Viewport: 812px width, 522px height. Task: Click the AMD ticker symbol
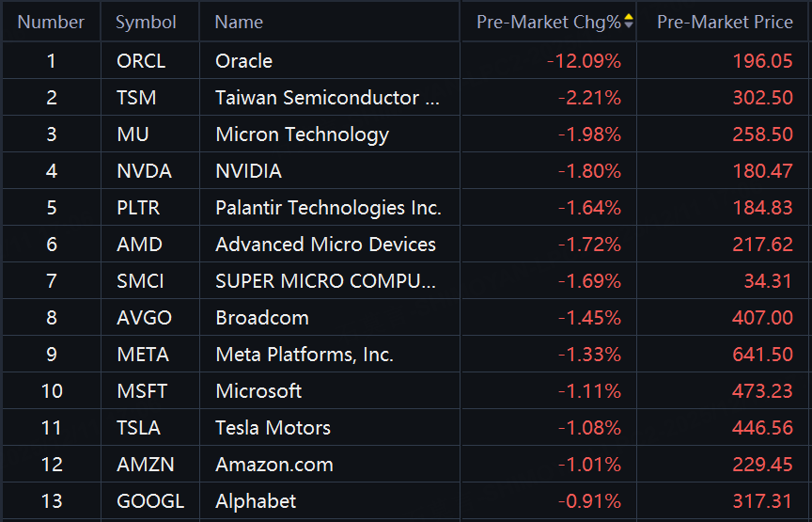[x=139, y=245]
